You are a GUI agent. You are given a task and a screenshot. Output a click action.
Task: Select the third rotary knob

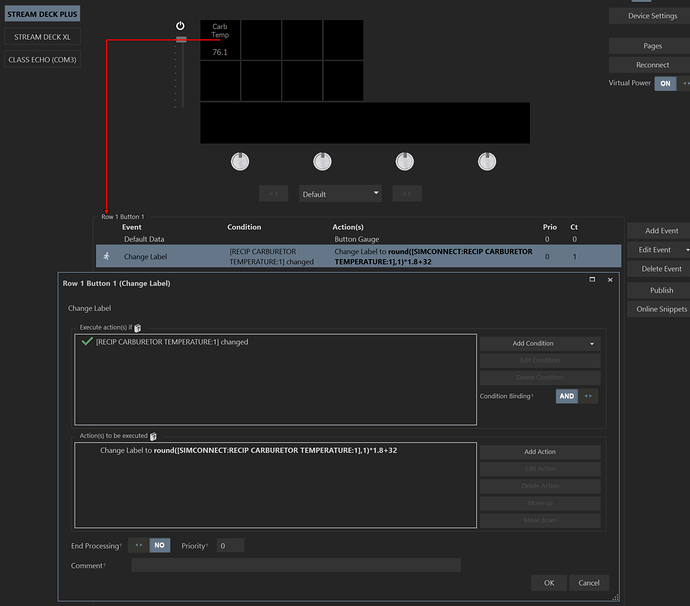pos(404,162)
